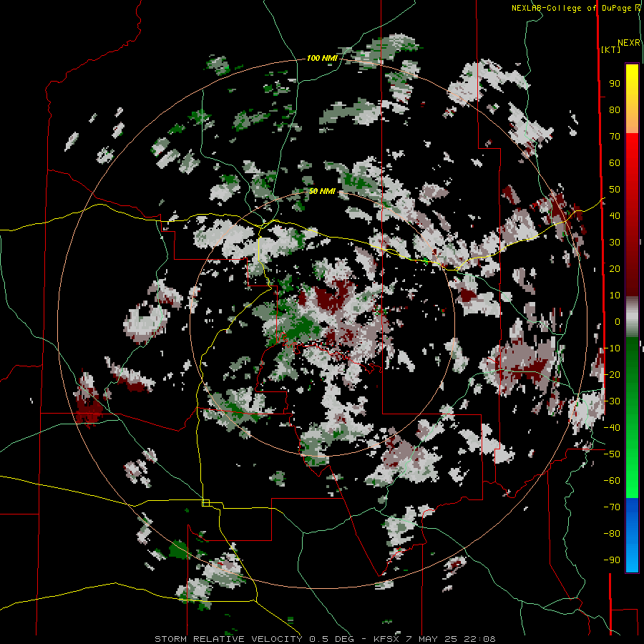Click the -90 scale value
644x644 pixels.
tap(612, 560)
